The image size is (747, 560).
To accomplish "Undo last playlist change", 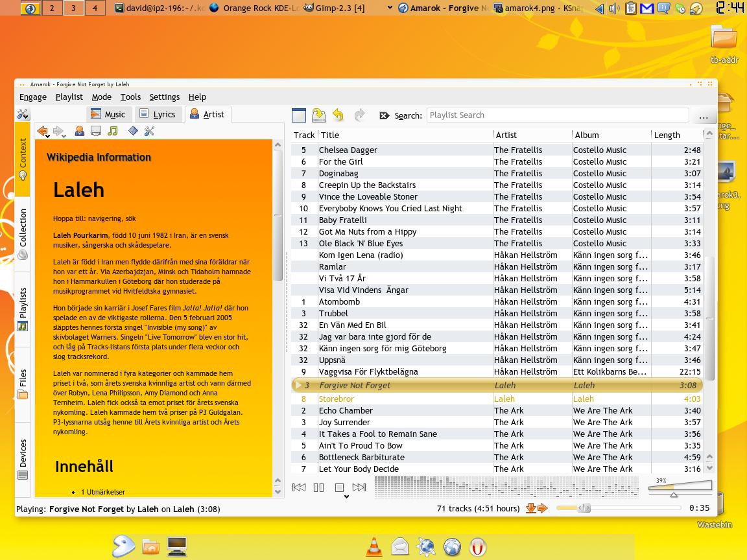I will 338,115.
